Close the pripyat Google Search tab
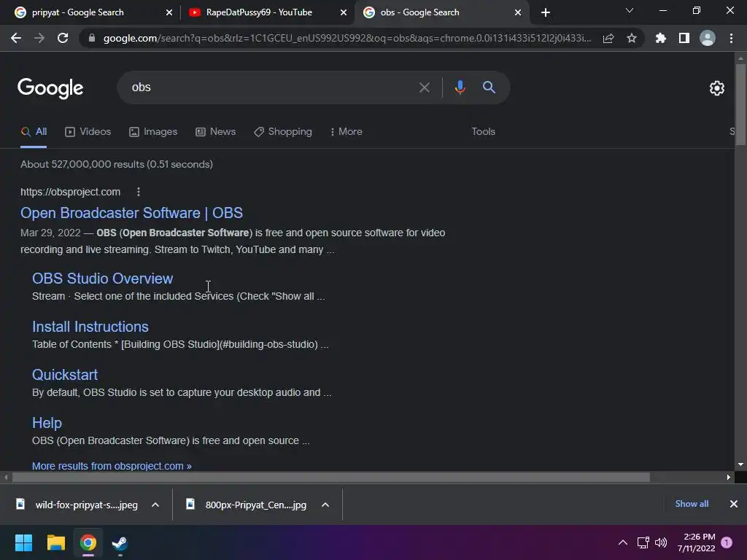This screenshot has height=560, width=747. [169, 12]
